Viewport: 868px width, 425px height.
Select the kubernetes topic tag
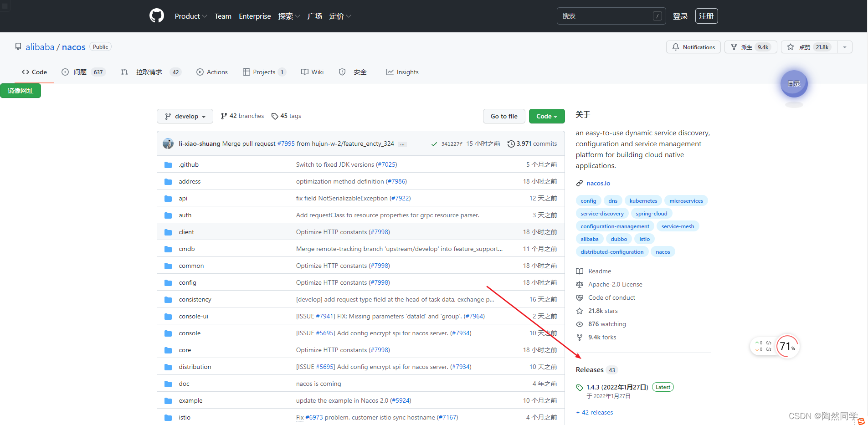pyautogui.click(x=643, y=201)
